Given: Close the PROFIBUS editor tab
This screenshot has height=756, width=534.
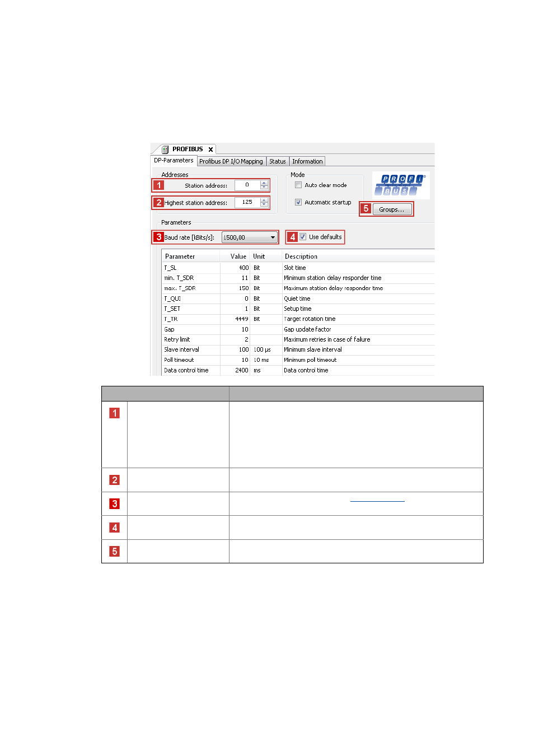Looking at the screenshot, I should [210, 150].
